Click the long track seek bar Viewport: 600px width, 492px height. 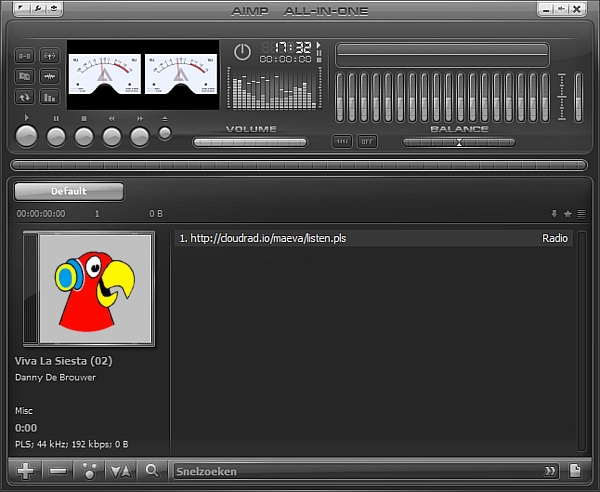[x=299, y=165]
